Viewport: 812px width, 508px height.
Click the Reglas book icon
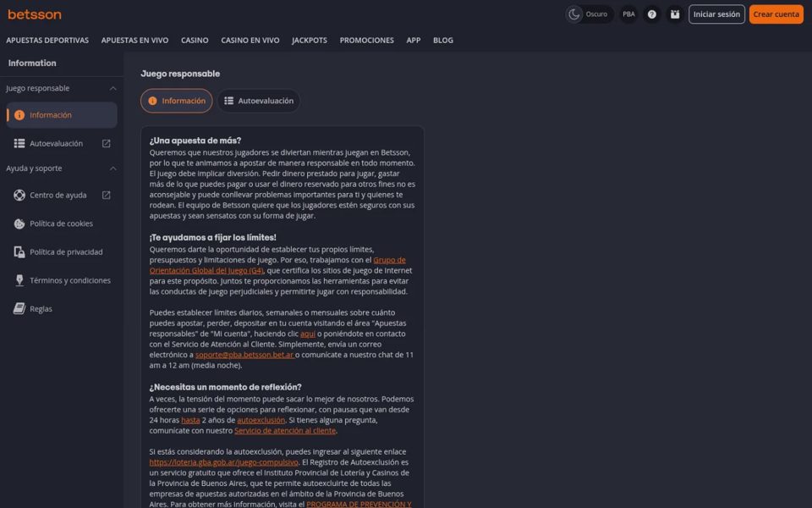click(19, 309)
